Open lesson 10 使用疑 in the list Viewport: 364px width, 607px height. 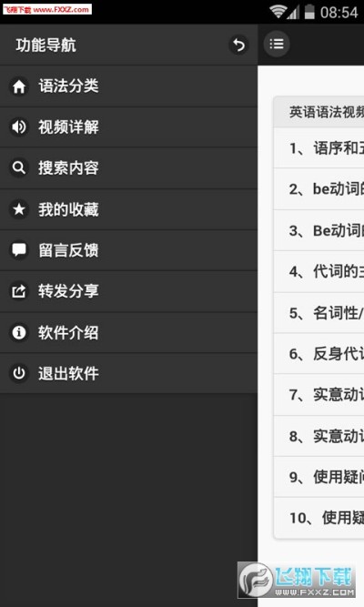click(318, 517)
